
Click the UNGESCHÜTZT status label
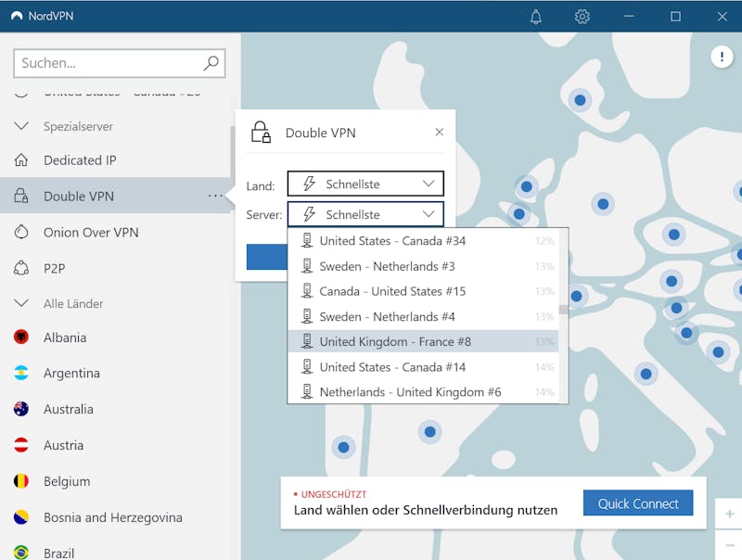pyautogui.click(x=334, y=494)
